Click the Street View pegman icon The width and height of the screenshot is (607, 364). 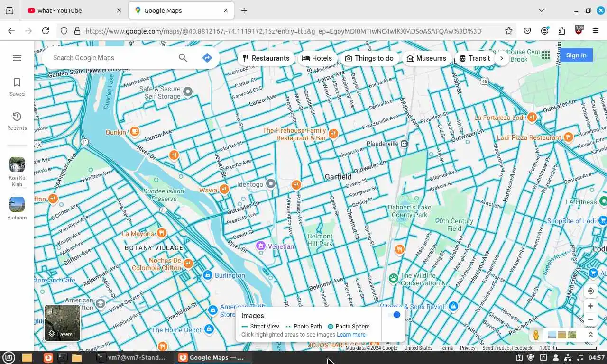coord(536,335)
